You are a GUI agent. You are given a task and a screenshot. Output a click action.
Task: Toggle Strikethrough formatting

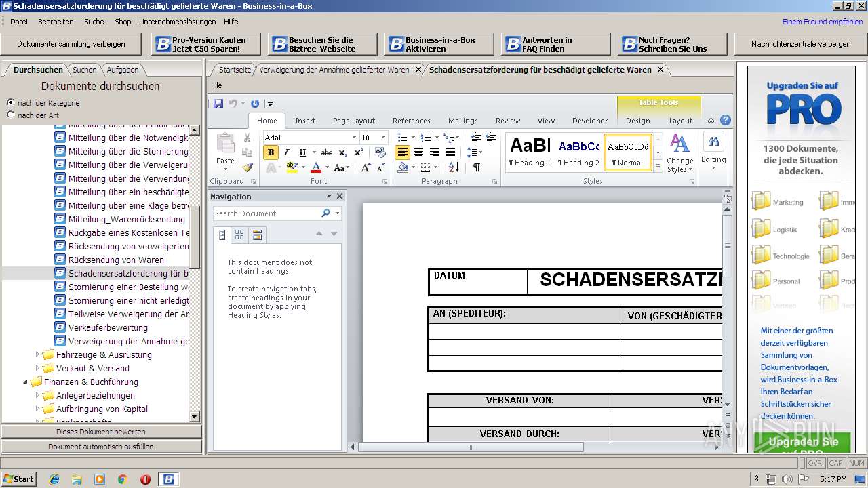click(326, 152)
